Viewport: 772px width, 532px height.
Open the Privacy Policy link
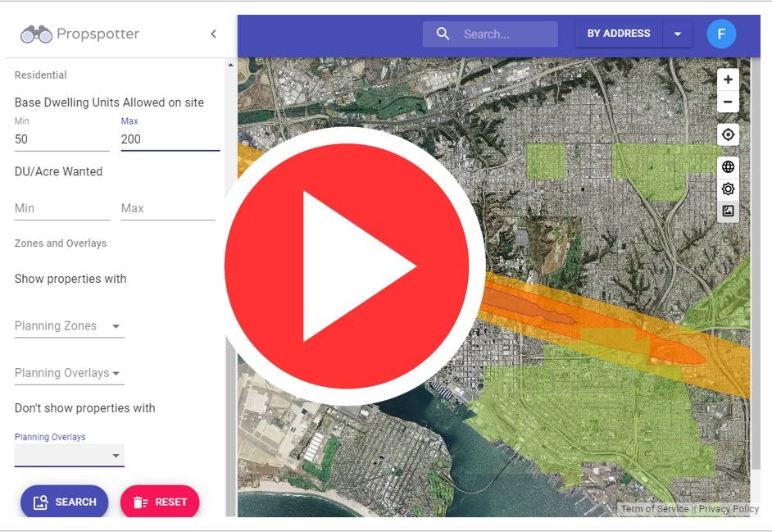tap(729, 509)
